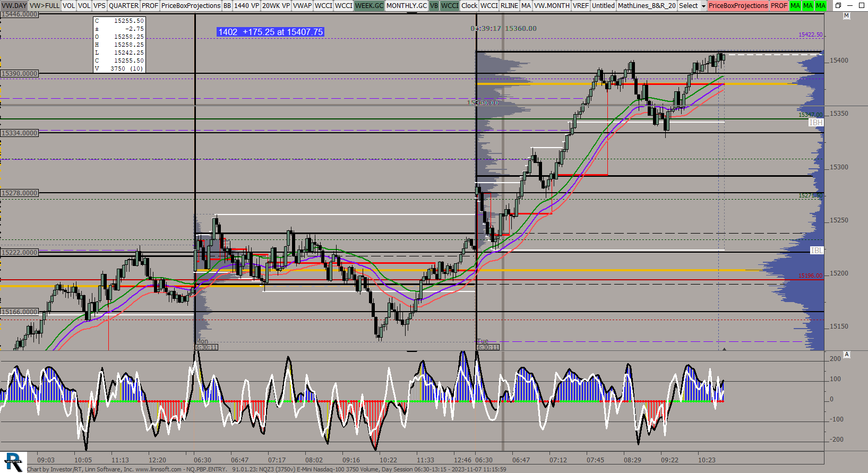Click the Investor/RT logo icon
The image size is (868, 473).
13,461
